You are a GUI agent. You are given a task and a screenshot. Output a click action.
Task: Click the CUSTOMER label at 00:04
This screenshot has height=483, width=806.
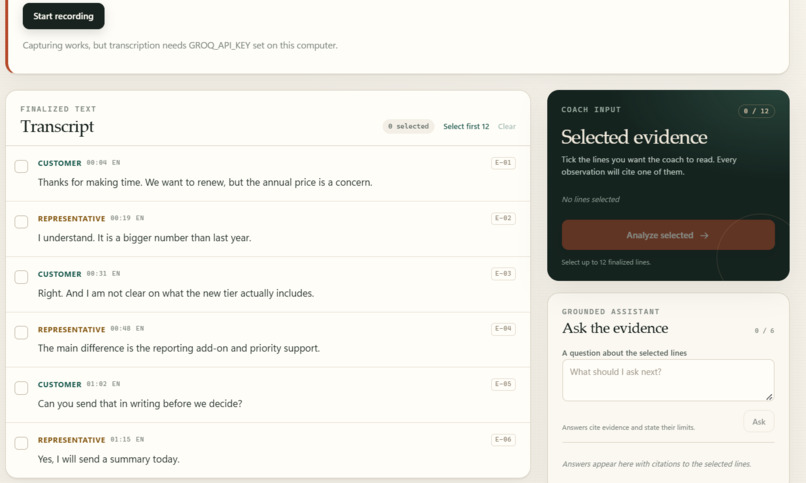pyautogui.click(x=60, y=163)
